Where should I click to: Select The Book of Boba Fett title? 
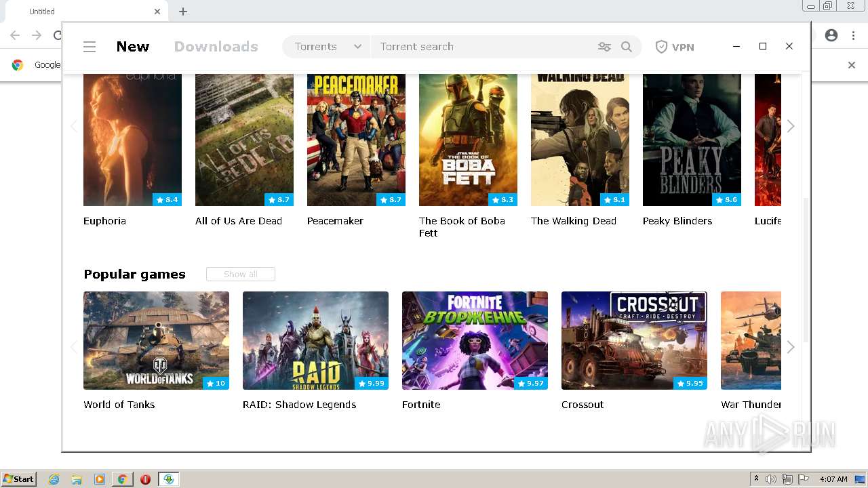462,227
